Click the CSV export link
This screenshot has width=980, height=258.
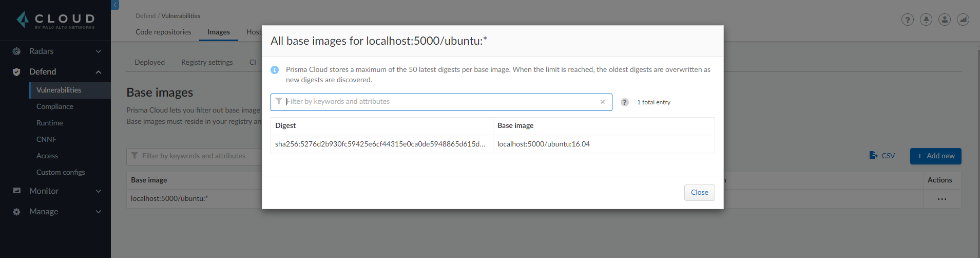(x=888, y=156)
